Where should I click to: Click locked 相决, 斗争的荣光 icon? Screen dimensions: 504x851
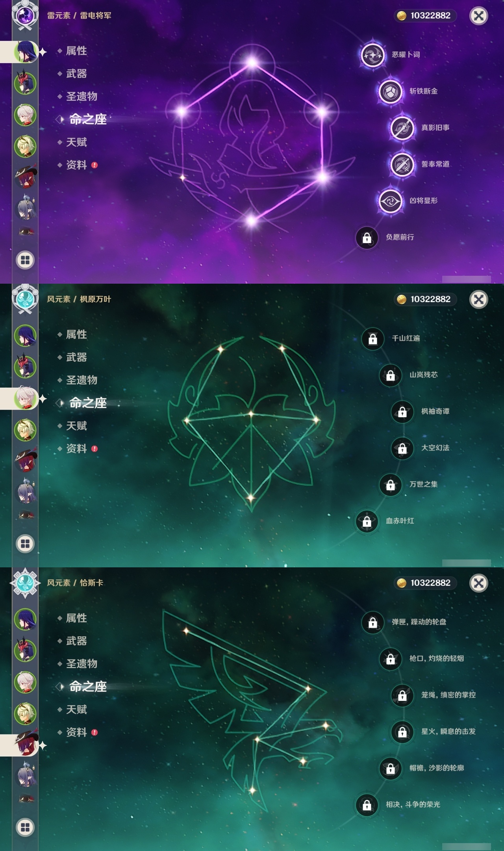click(x=367, y=805)
